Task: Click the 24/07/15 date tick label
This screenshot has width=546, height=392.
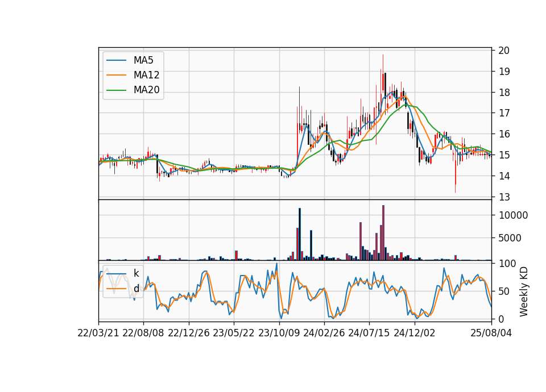Action: (x=369, y=333)
